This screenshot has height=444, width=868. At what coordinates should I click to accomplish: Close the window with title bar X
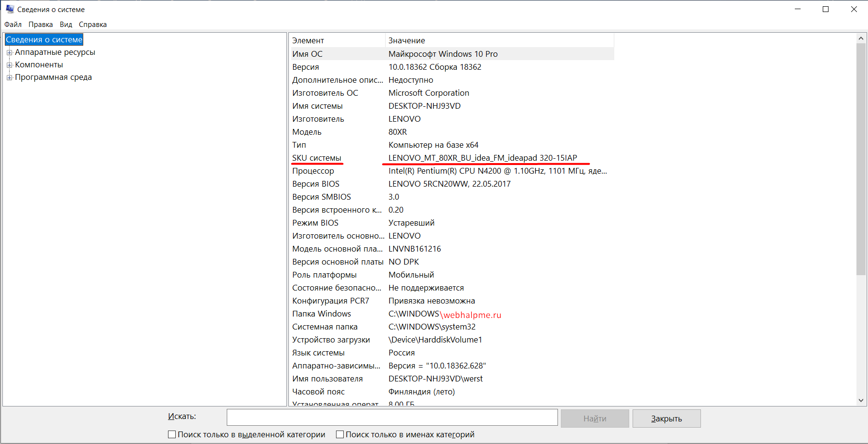[854, 9]
